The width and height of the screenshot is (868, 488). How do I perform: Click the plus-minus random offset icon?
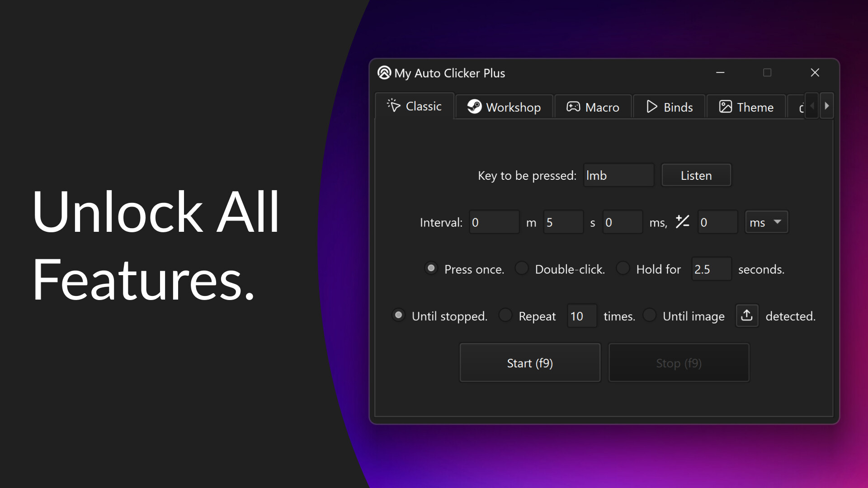(x=682, y=222)
